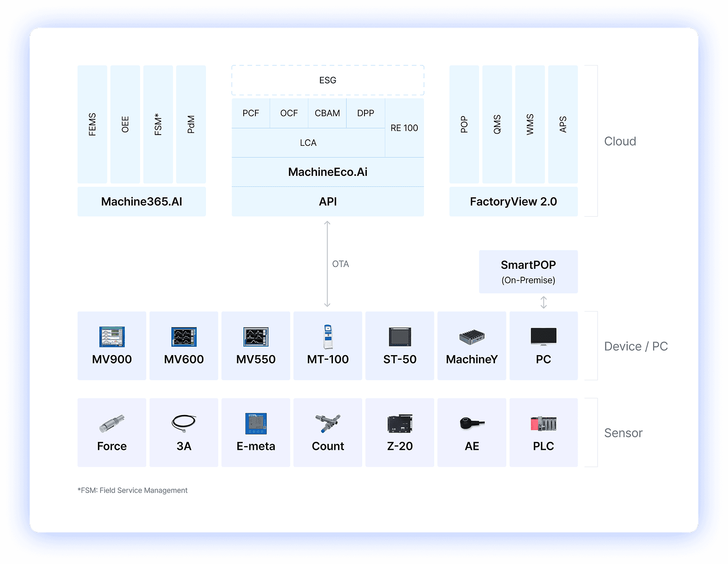Click the RE 100 cell
This screenshot has width=728, height=564.
[404, 128]
